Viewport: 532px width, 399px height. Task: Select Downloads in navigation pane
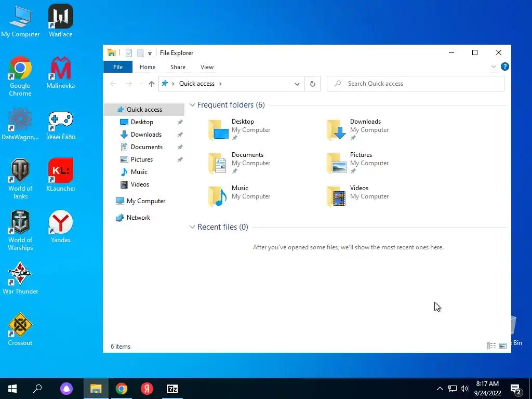click(144, 135)
